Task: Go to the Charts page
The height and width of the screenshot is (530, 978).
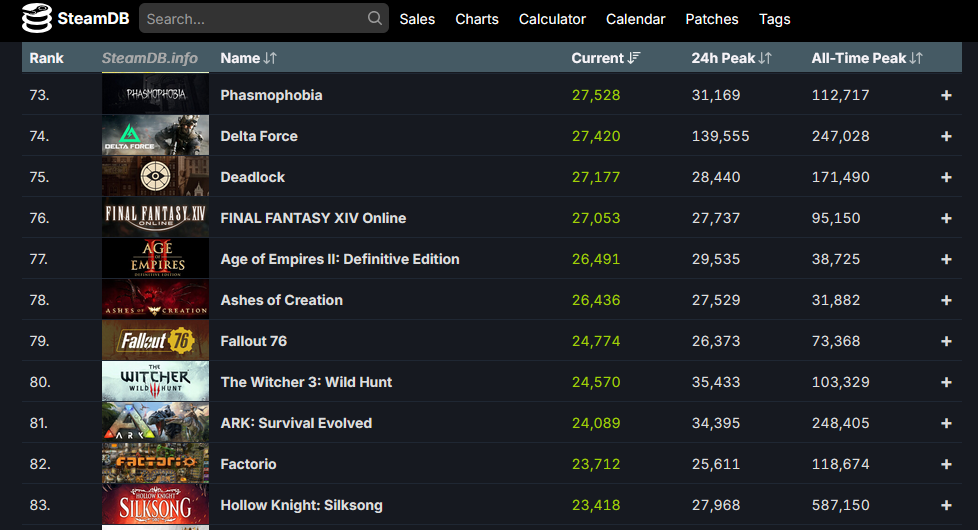Action: [477, 19]
